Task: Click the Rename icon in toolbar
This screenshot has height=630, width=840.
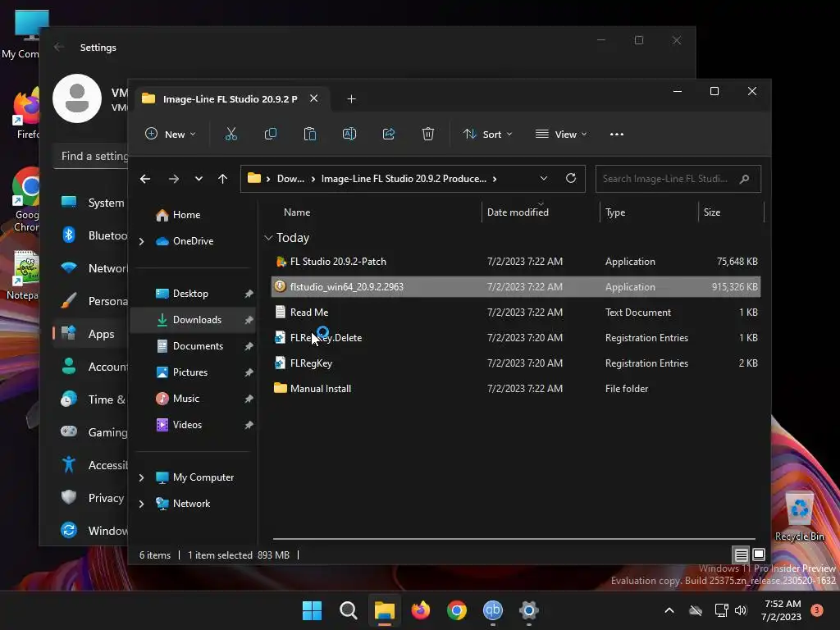Action: 349,134
